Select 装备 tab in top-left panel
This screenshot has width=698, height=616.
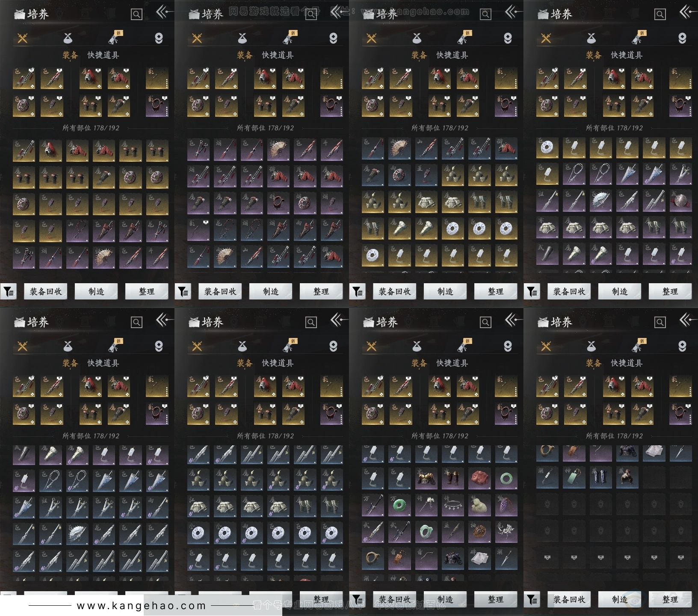tap(70, 55)
